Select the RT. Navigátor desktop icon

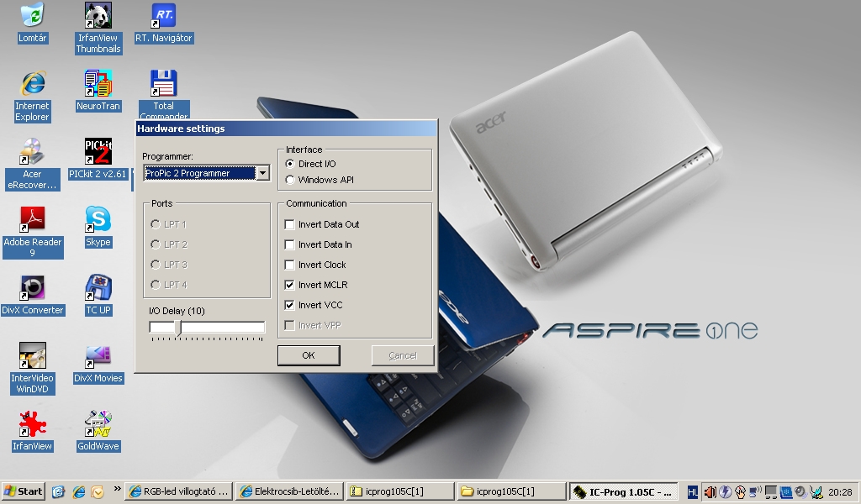click(164, 23)
